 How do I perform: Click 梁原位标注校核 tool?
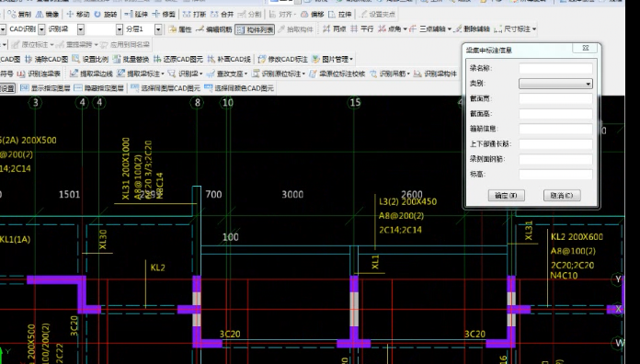click(337, 74)
